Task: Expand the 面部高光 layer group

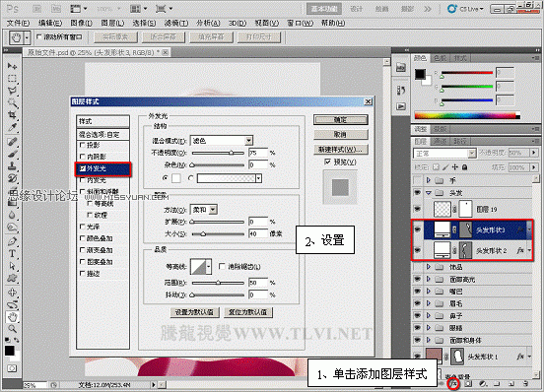Action: 429,279
